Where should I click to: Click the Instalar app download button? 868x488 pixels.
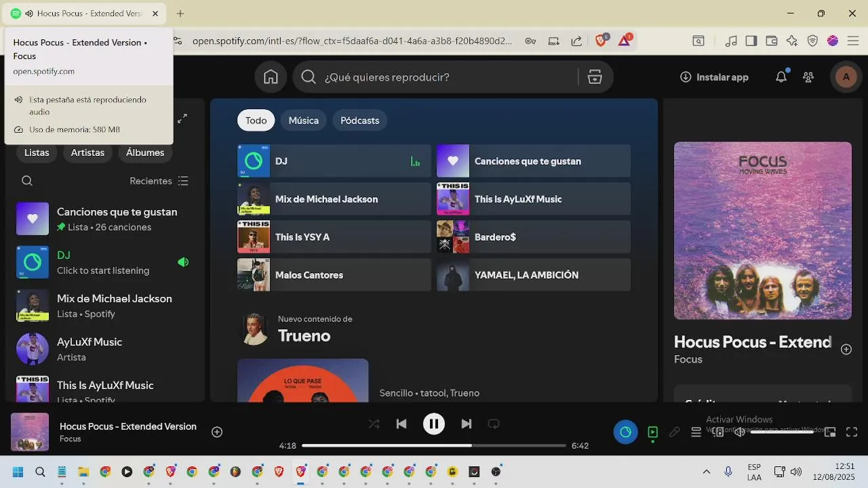coord(714,77)
